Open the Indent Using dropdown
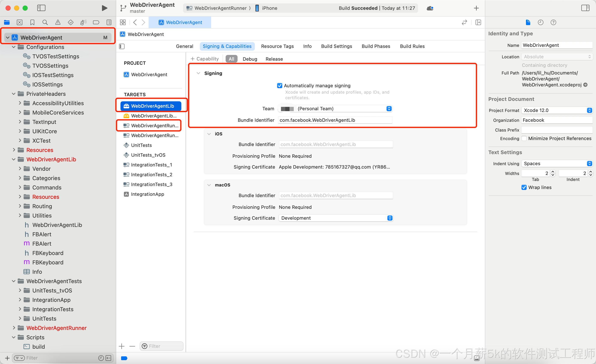The height and width of the screenshot is (364, 596). (557, 163)
